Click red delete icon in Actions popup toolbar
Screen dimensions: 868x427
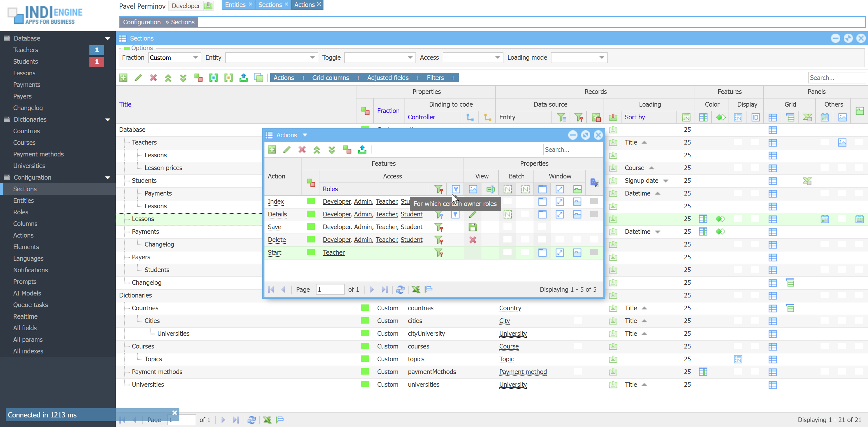[301, 149]
